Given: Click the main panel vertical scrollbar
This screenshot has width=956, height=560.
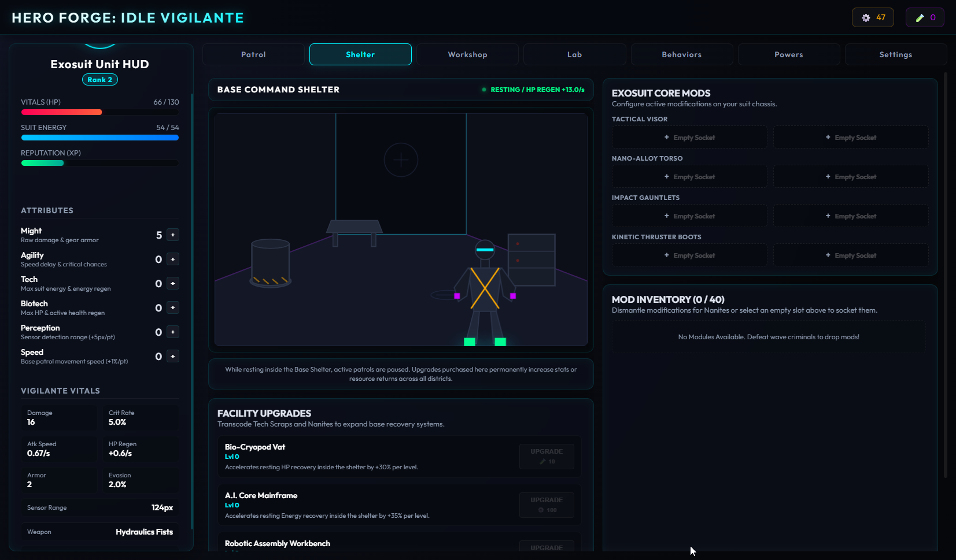Looking at the screenshot, I should click(946, 275).
